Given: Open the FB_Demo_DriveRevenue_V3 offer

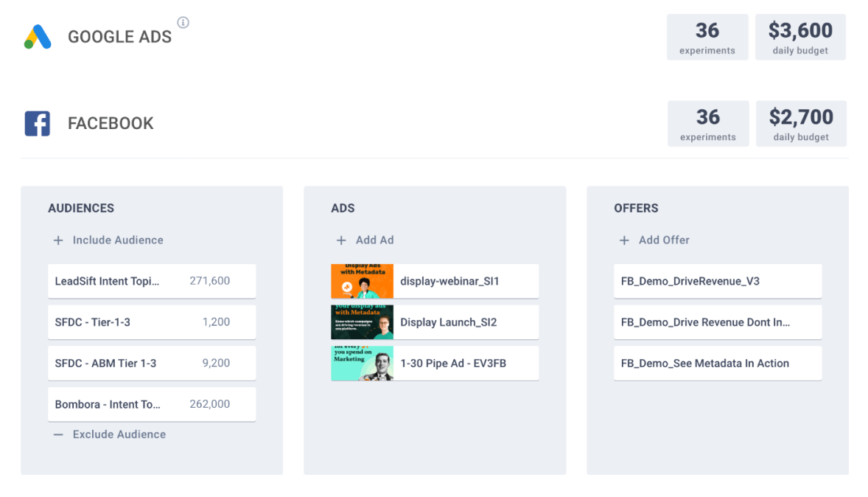Looking at the screenshot, I should (x=717, y=281).
